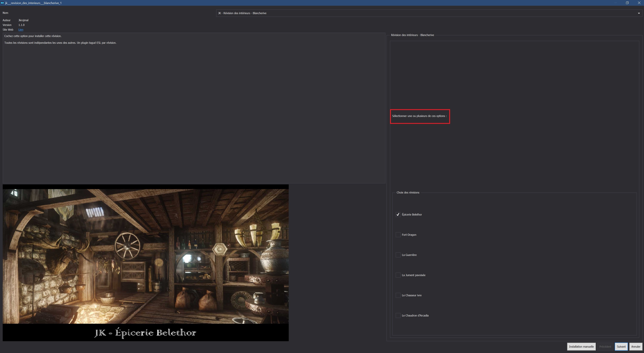Click the Suivant button

click(621, 346)
